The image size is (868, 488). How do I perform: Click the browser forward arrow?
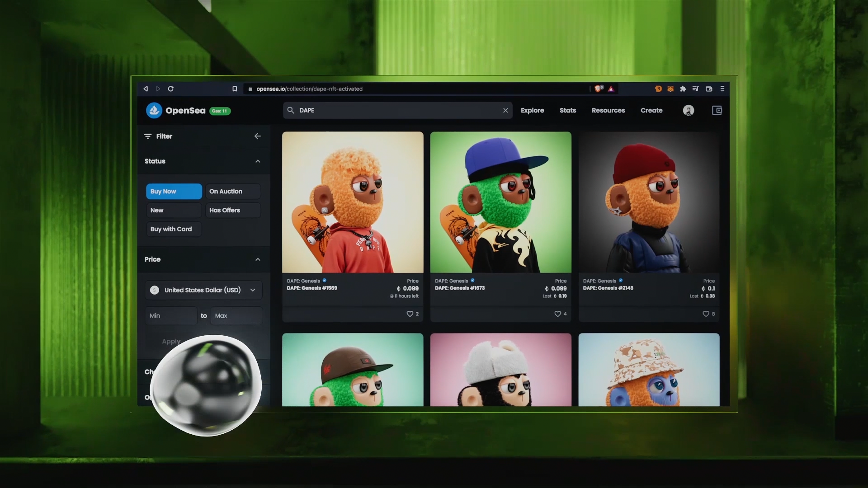(158, 89)
